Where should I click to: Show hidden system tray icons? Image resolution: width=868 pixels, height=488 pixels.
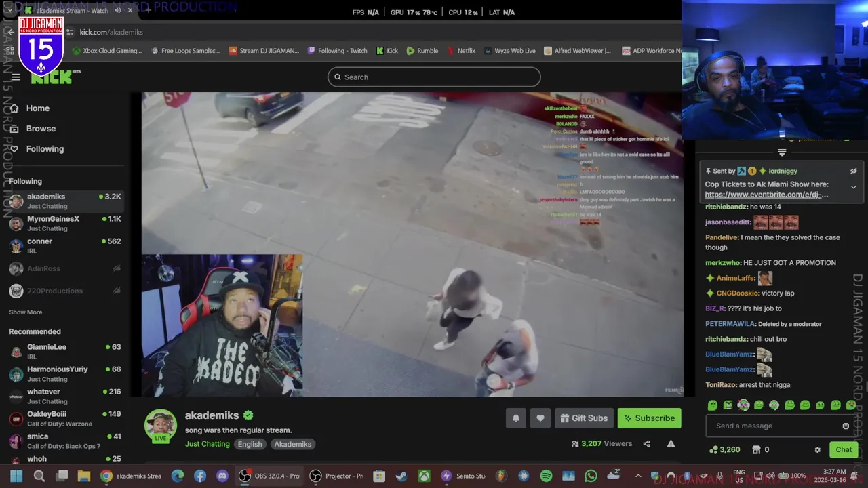[x=637, y=476]
